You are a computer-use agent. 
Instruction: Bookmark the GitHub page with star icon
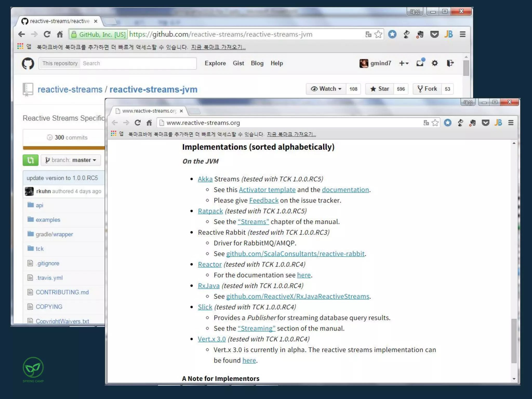(378, 34)
